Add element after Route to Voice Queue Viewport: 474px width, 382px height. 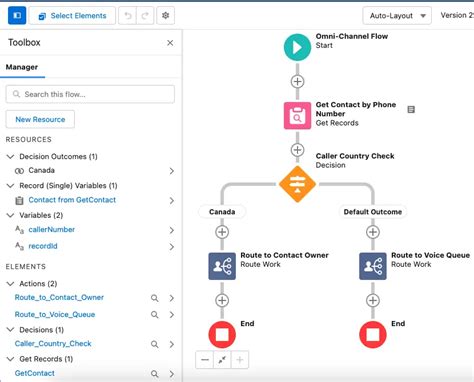pos(373,300)
